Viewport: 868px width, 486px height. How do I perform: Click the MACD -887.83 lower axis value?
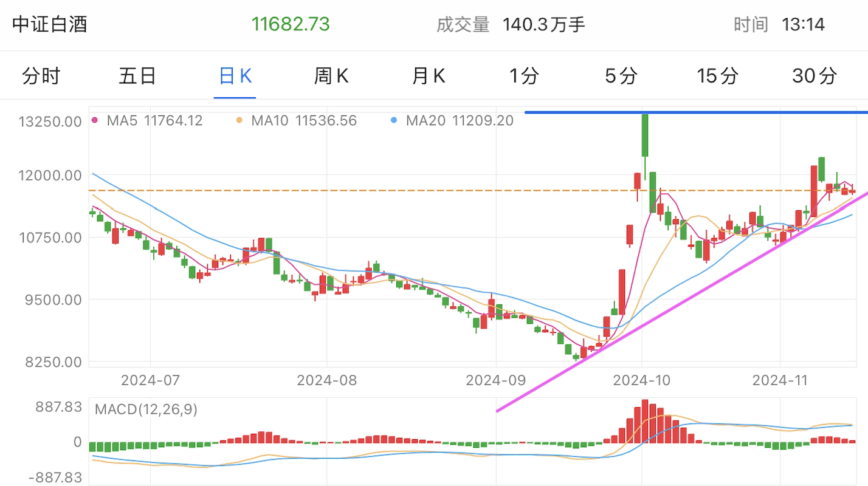(x=55, y=477)
